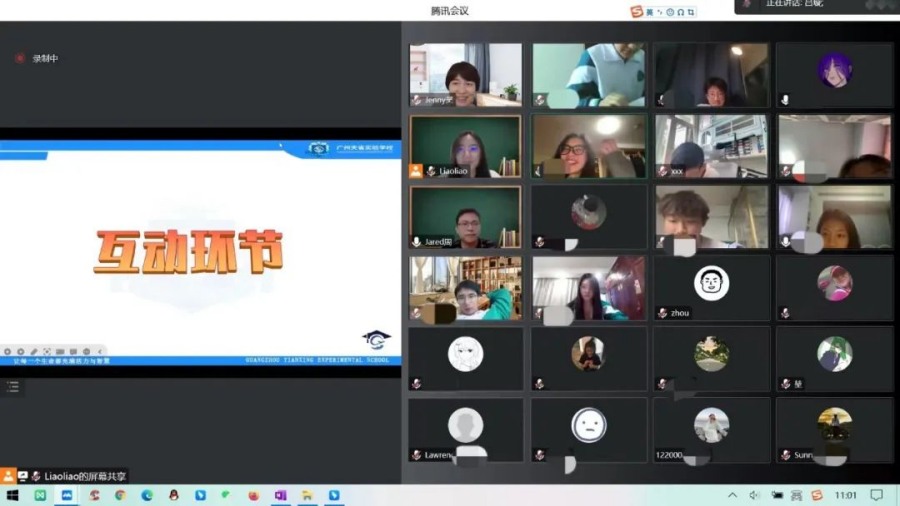Click the recording indicator 录制中
Image resolution: width=900 pixels, height=506 pixels.
36,59
